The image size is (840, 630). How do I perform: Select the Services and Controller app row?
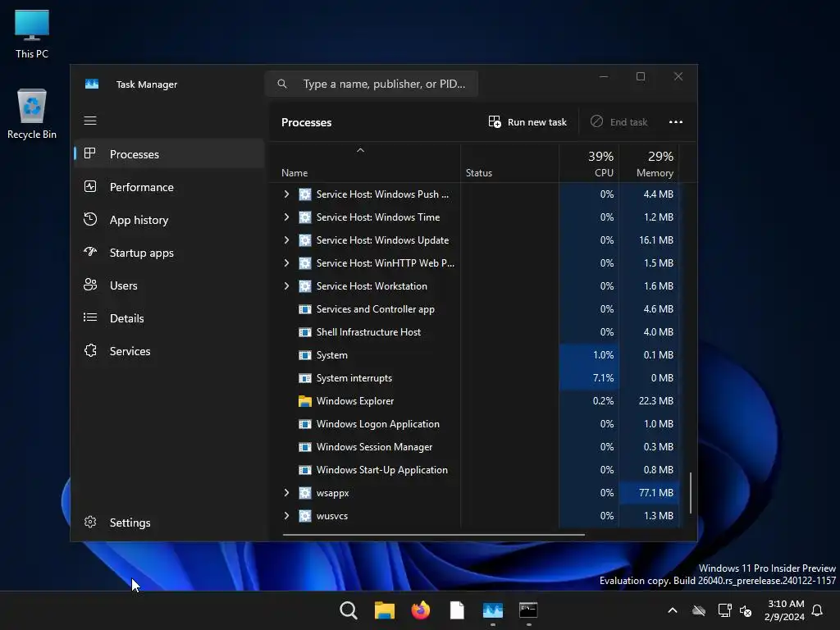[474, 309]
